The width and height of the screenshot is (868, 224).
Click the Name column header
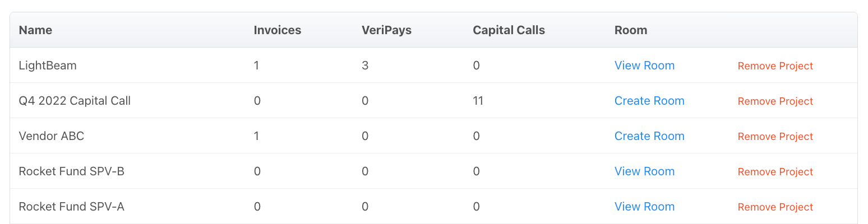point(35,30)
